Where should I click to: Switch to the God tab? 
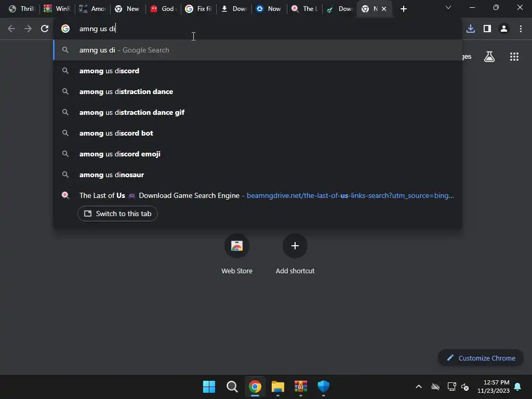point(163,9)
